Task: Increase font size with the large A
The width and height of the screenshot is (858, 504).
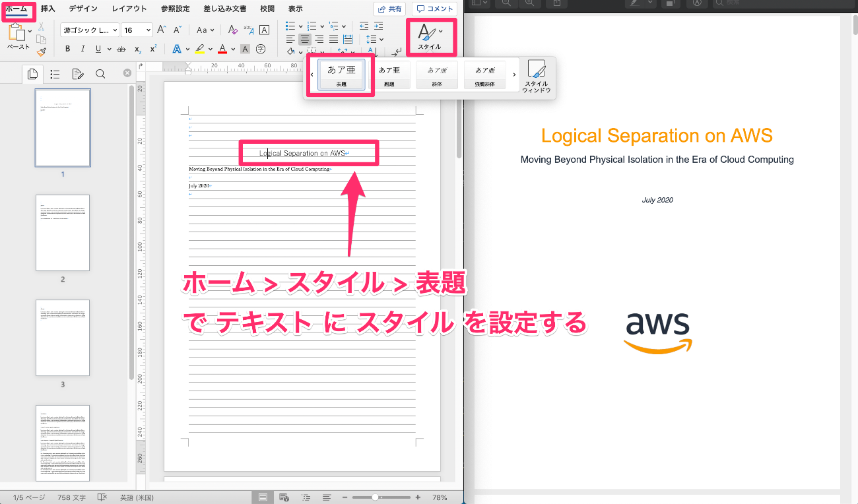Action: click(x=162, y=30)
